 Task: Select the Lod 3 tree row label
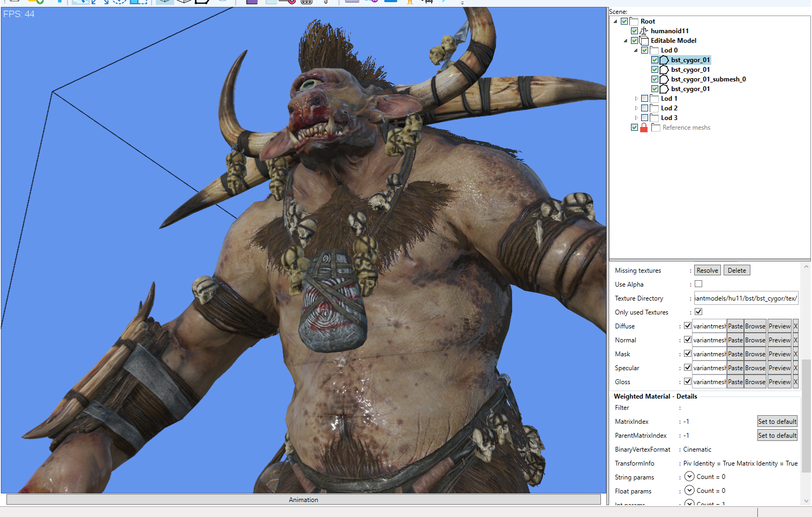click(x=669, y=118)
